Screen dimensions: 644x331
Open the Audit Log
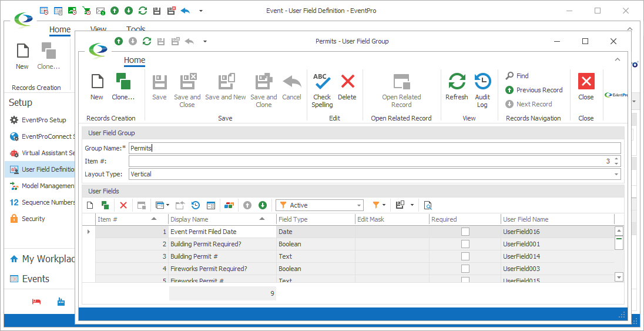coord(482,91)
